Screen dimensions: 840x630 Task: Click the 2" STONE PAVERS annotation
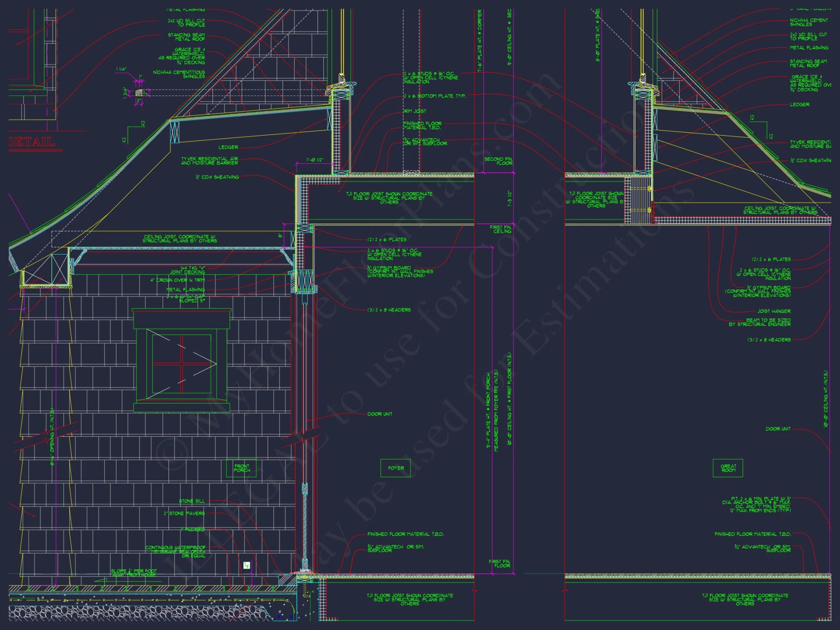(x=184, y=513)
